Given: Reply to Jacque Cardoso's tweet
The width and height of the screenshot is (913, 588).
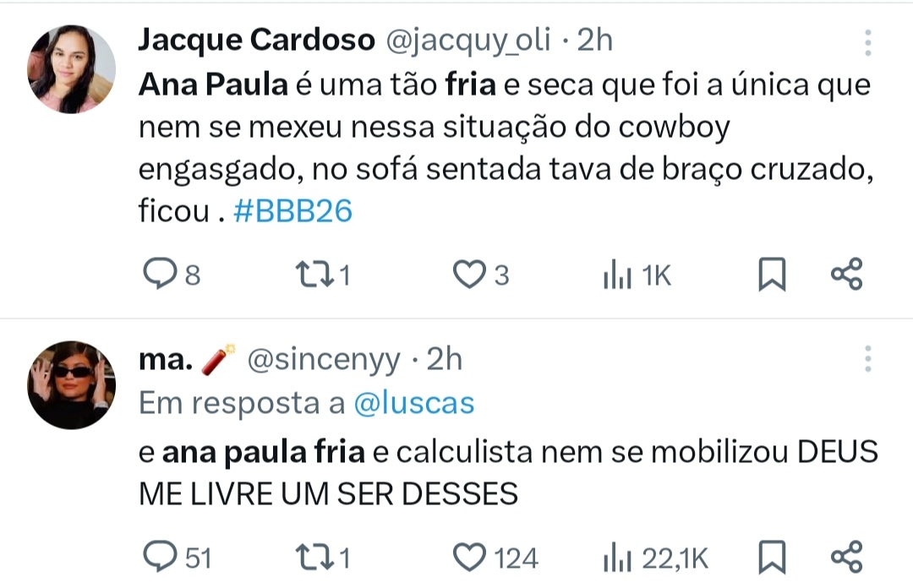Looking at the screenshot, I should [159, 275].
